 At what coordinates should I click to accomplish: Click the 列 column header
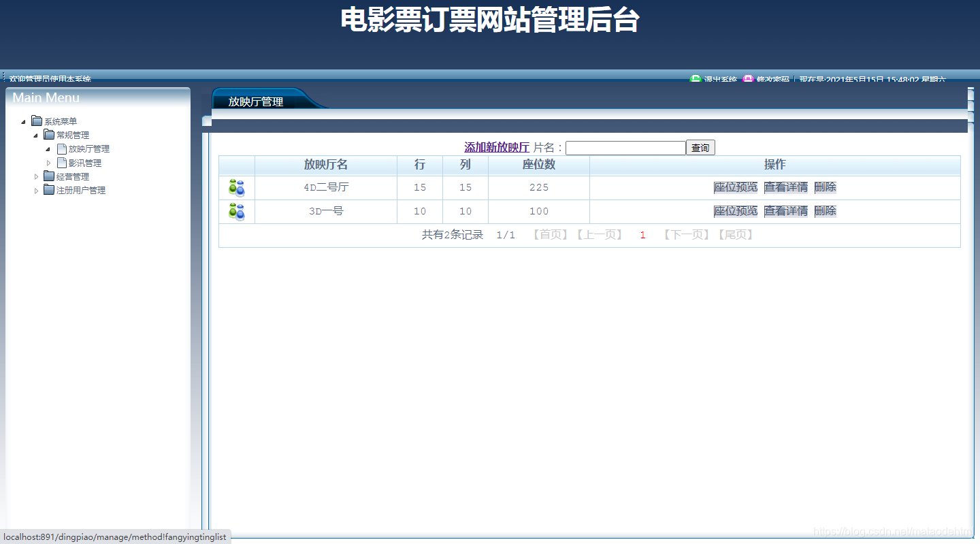(465, 165)
